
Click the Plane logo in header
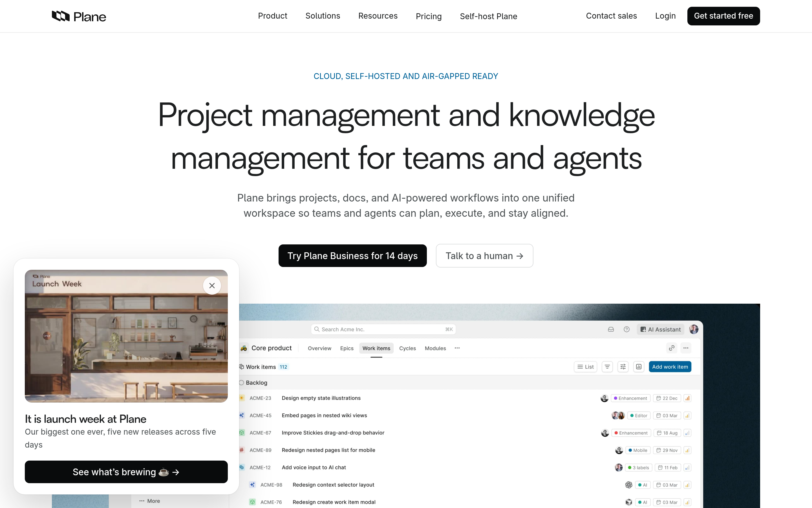pos(79,16)
